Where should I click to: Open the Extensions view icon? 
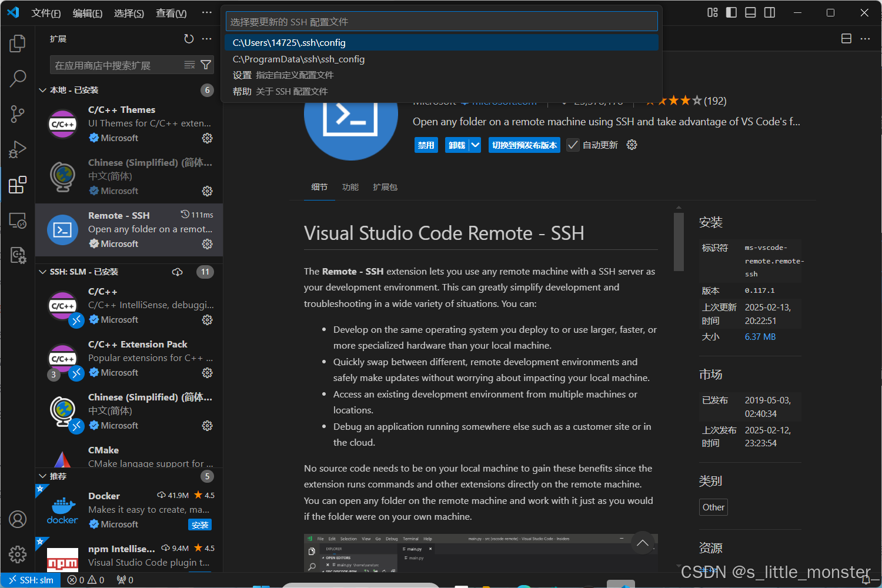(x=18, y=185)
